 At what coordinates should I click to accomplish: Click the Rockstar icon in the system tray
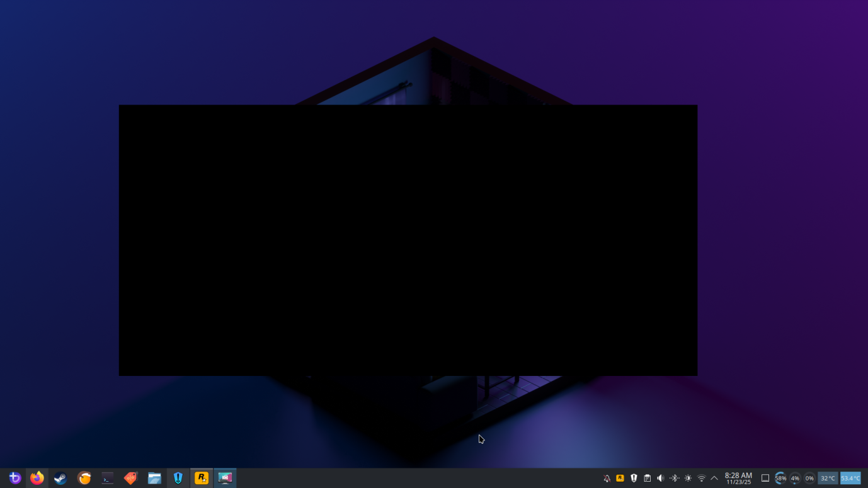(x=620, y=477)
